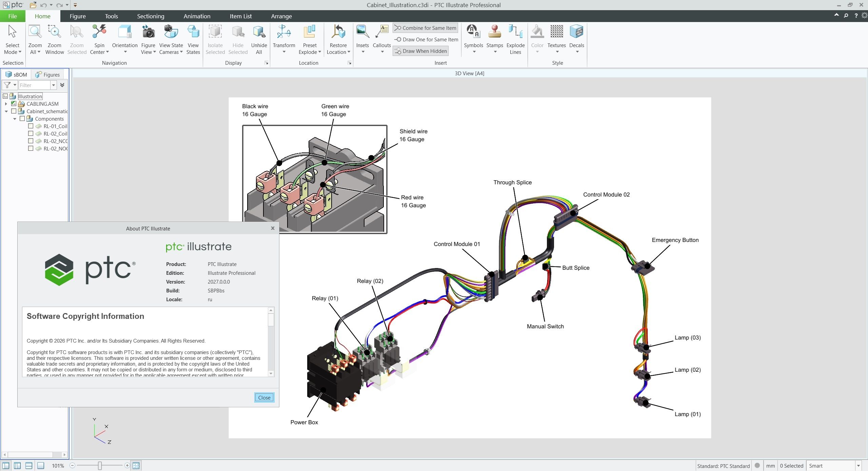Open the Callouts tool
Screen dimensions: 868x471
[x=382, y=40]
